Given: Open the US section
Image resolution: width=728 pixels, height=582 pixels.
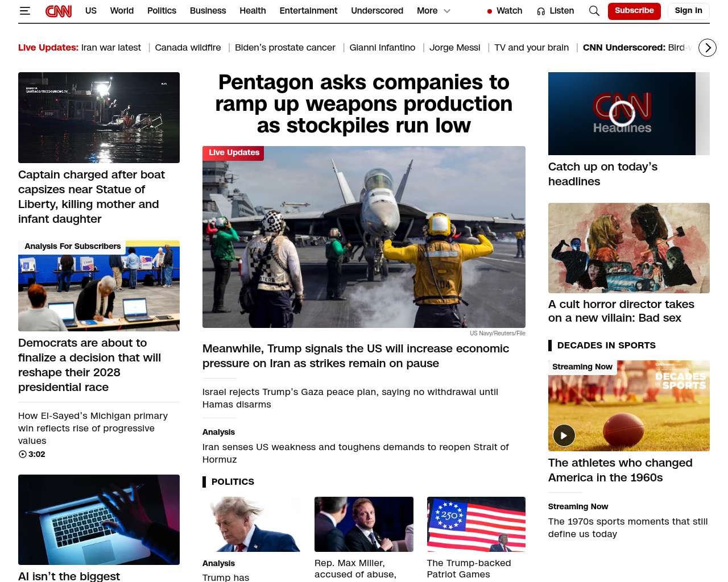Looking at the screenshot, I should 91,11.
